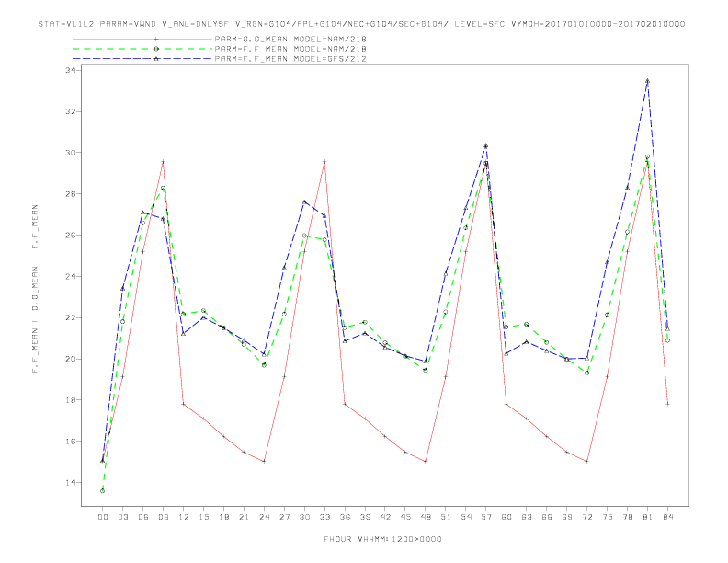This screenshot has height=563, width=728.
Task: Click the green NAM circle marker at hour 00
Action: pyautogui.click(x=103, y=491)
